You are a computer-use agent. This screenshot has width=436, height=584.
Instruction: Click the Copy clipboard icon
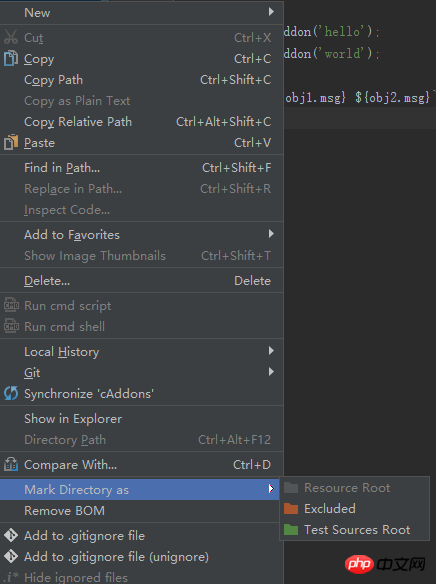(11, 58)
